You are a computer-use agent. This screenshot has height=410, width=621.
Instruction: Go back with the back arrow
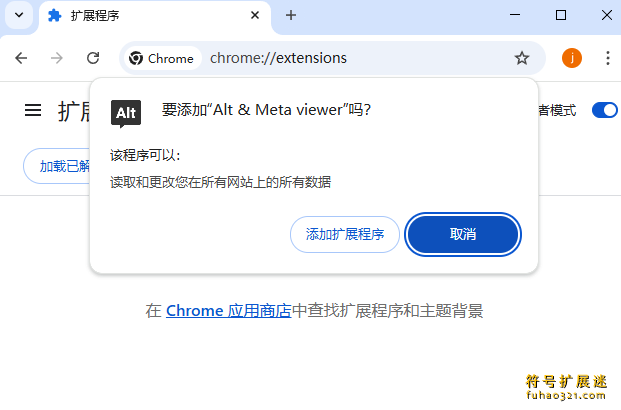(21, 58)
